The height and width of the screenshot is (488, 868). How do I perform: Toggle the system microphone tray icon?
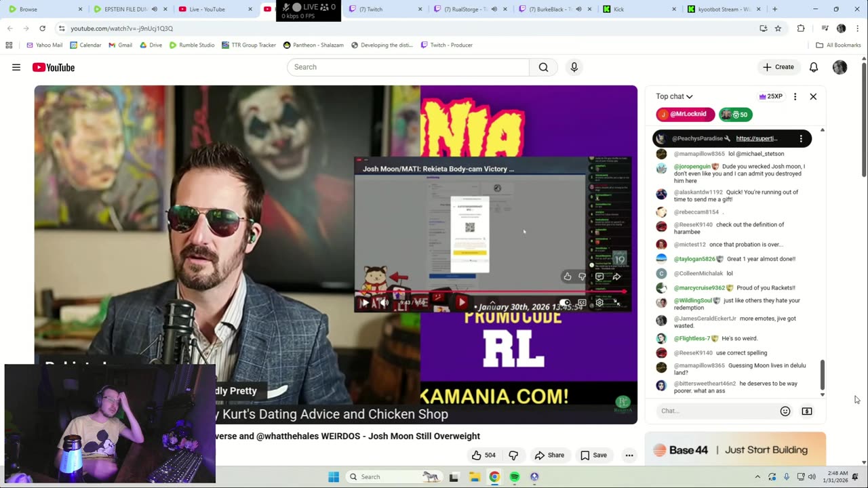(x=787, y=476)
